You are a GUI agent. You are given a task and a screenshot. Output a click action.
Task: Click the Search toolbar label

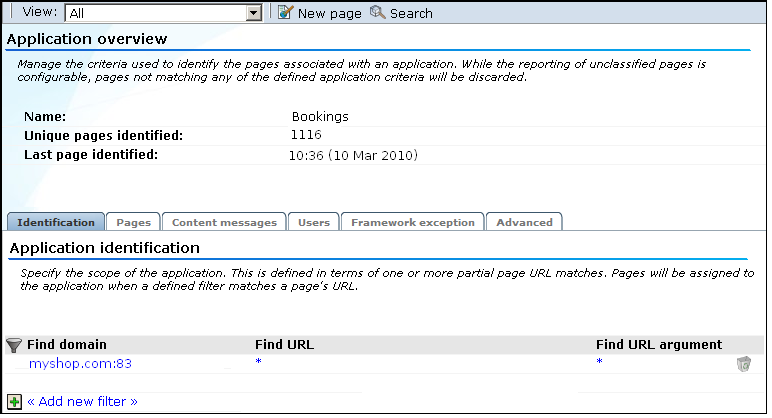coord(411,13)
